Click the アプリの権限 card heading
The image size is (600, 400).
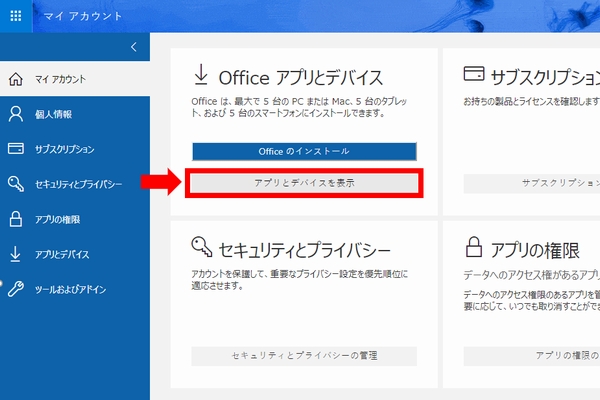pos(535,251)
